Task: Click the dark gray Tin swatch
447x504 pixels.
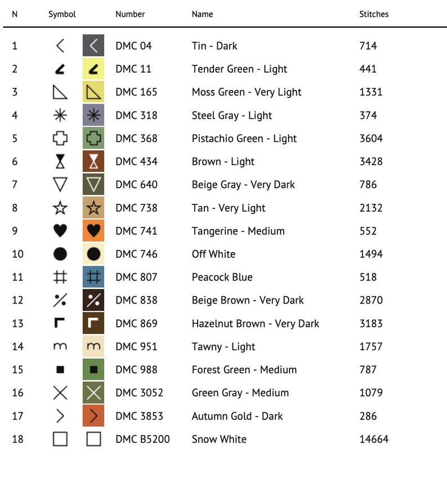Action: pyautogui.click(x=93, y=45)
